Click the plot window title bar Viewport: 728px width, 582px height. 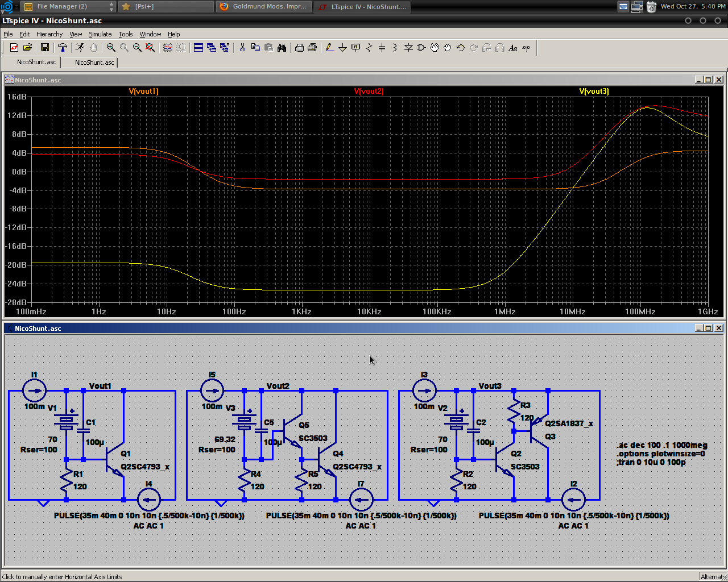point(364,80)
